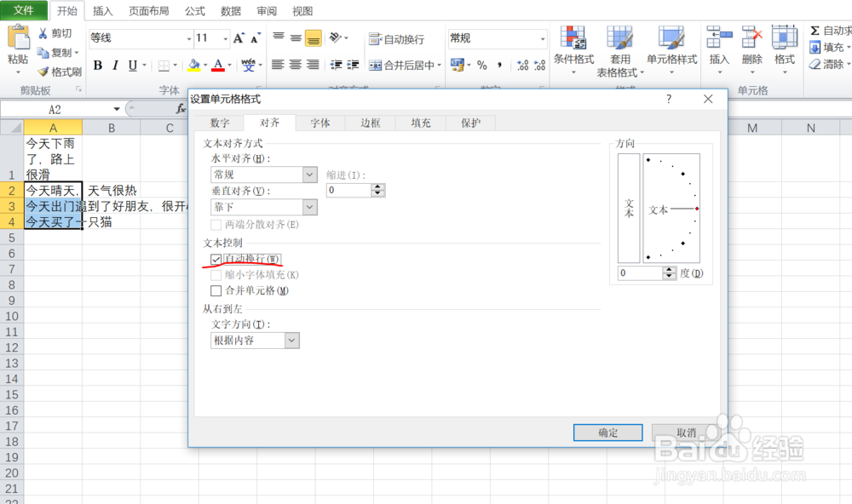Screen dimensions: 852x504
Task: Open the font size dropdown
Action: pos(225,38)
